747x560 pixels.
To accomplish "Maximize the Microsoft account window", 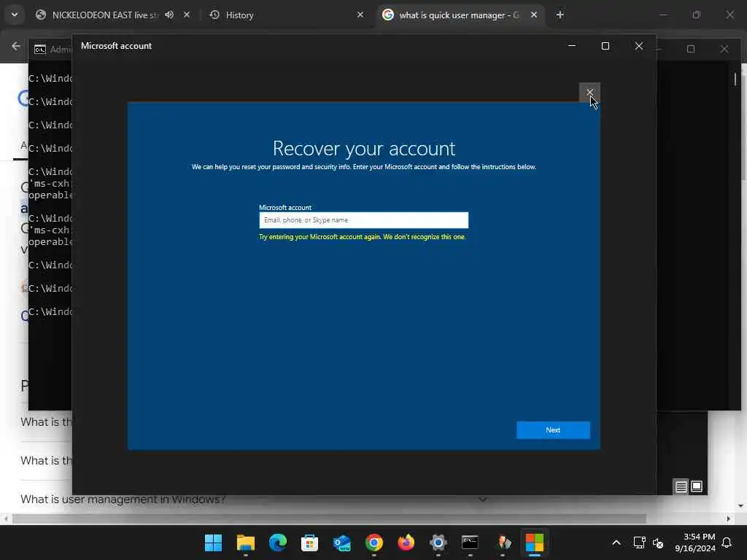I will 605,46.
